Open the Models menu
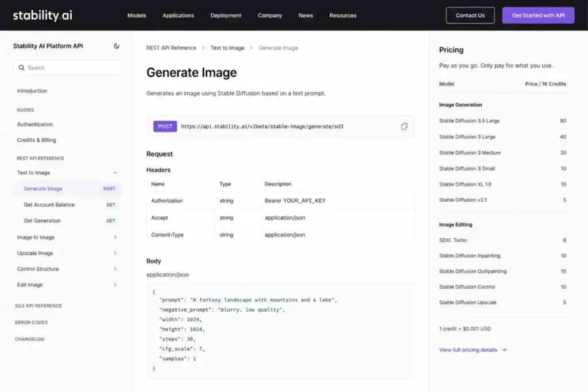The height and width of the screenshot is (392, 588). click(x=137, y=15)
